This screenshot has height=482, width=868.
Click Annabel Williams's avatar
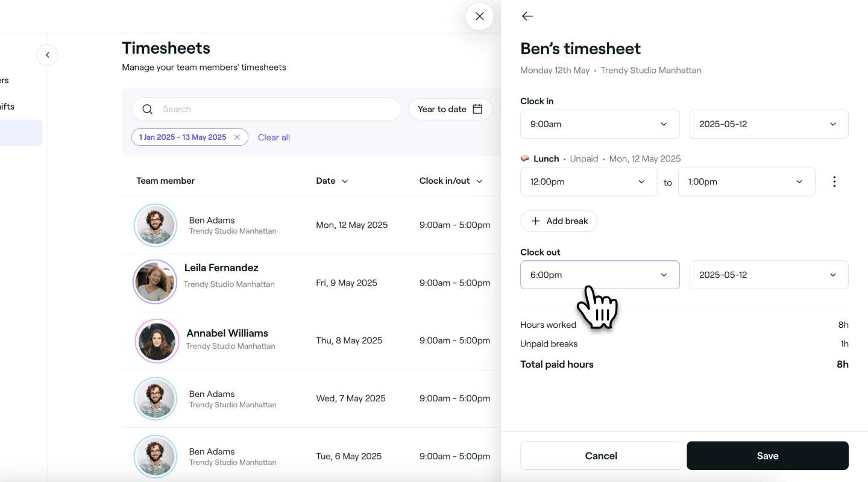point(157,340)
